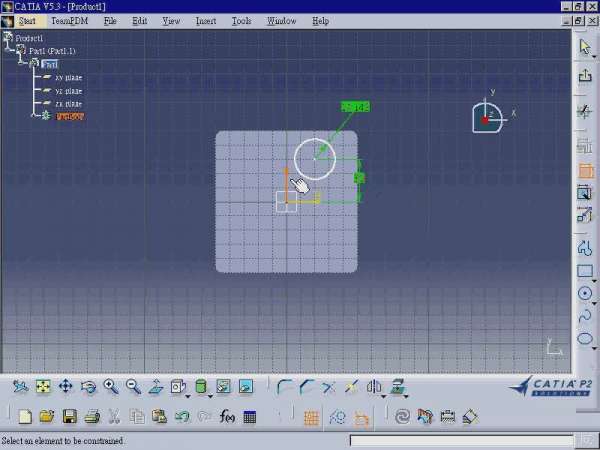This screenshot has width=600, height=450.
Task: Expand the Mirror tool flyout arrow
Action: pyautogui.click(x=383, y=396)
